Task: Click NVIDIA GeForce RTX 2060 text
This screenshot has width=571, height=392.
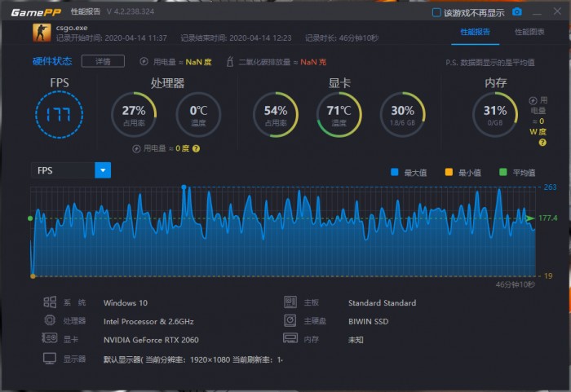Action: click(151, 340)
